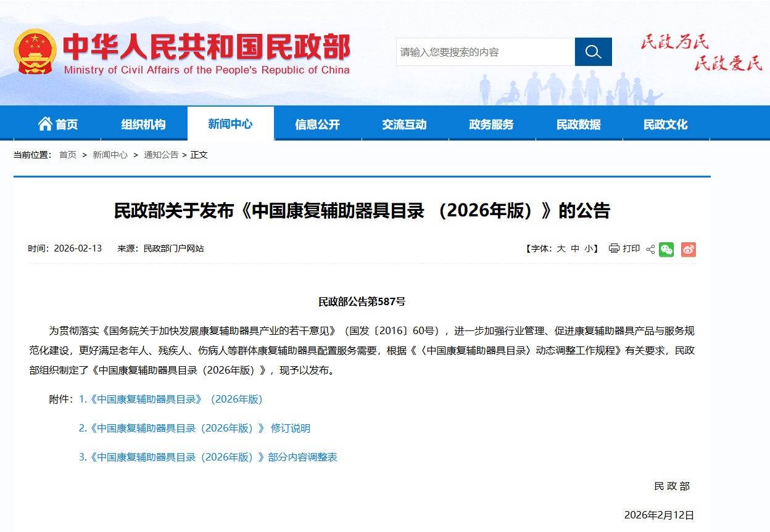Click the printer icon to print the announcement
Viewport: 770px width, 532px height.
[613, 249]
